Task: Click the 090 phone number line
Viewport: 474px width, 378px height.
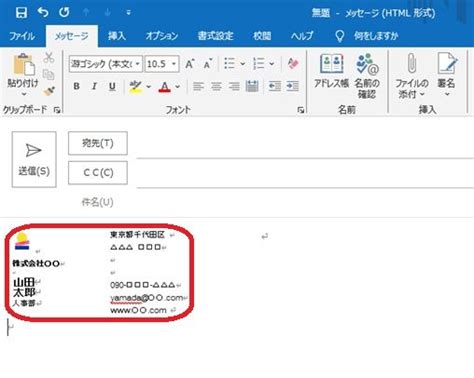Action: [x=143, y=285]
